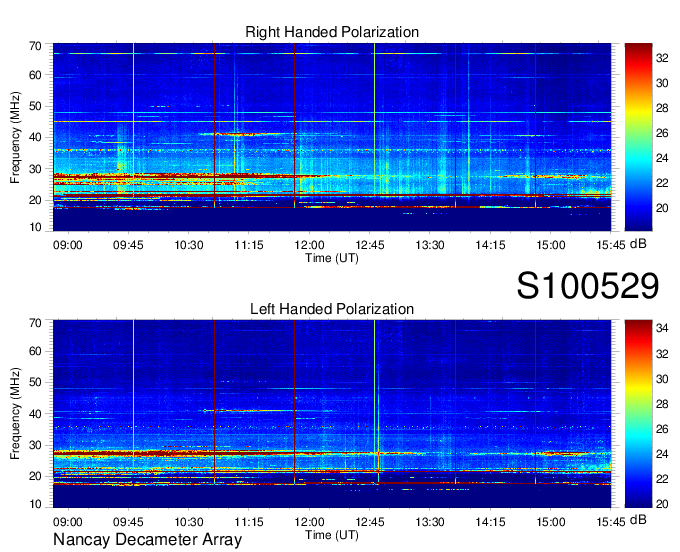Click 13:30 tick on Right Handed time axis
The image size is (680, 552).
click(430, 245)
